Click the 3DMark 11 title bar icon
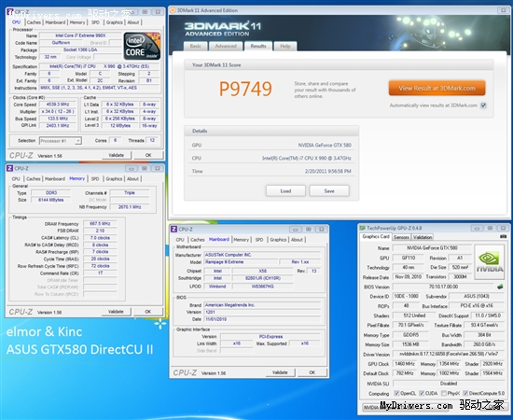Screen dimensions: 513x420 coord(173,10)
